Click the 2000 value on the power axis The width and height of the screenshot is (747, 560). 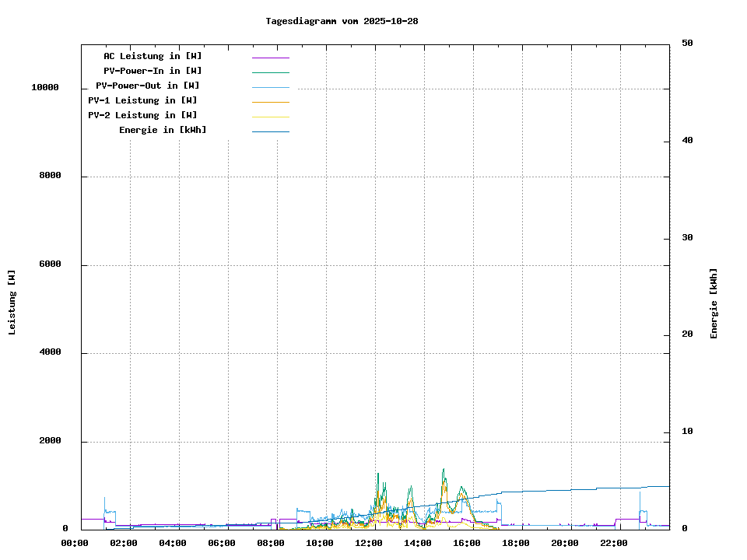tap(48, 442)
